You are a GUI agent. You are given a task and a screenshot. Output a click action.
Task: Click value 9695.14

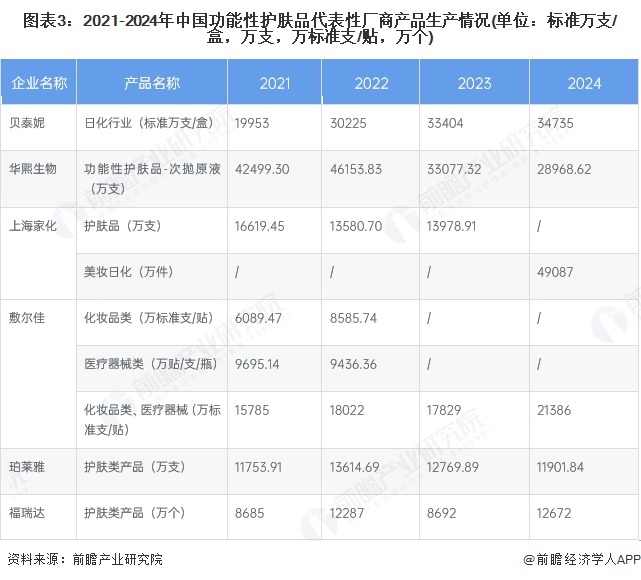coord(257,364)
